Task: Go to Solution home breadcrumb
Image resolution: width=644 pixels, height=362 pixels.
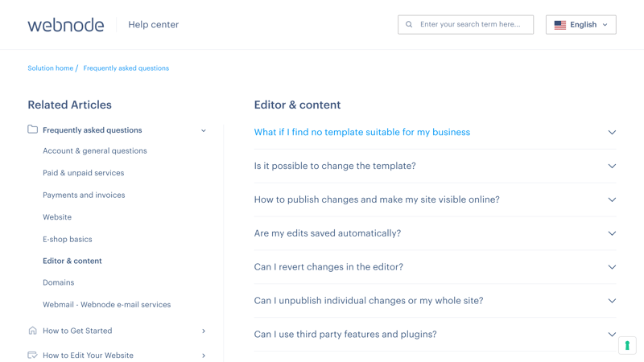Action: 51,68
